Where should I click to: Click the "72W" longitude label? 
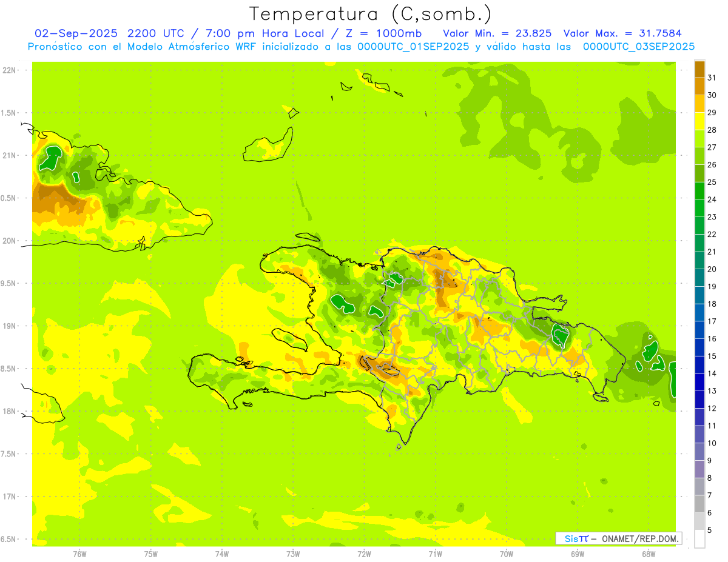coord(364,554)
